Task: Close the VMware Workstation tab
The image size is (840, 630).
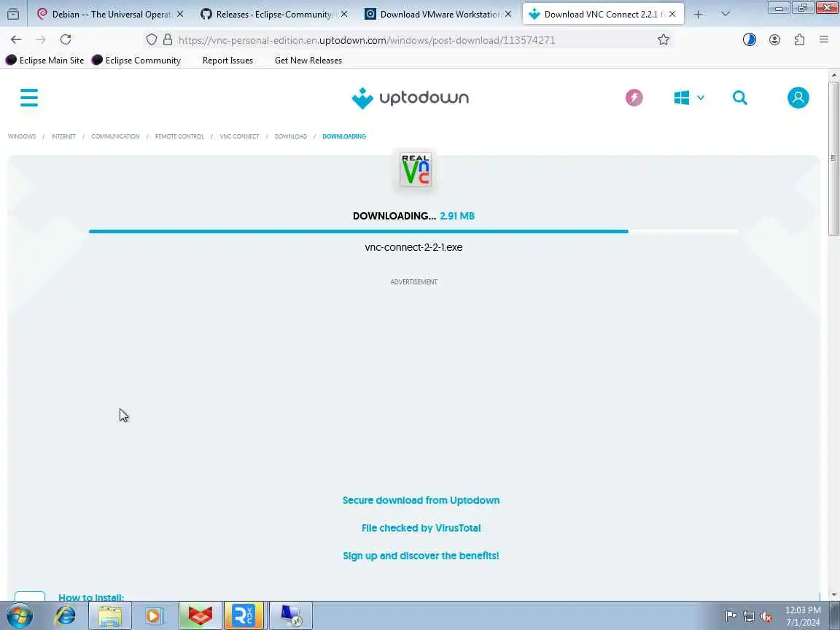Action: tap(507, 15)
